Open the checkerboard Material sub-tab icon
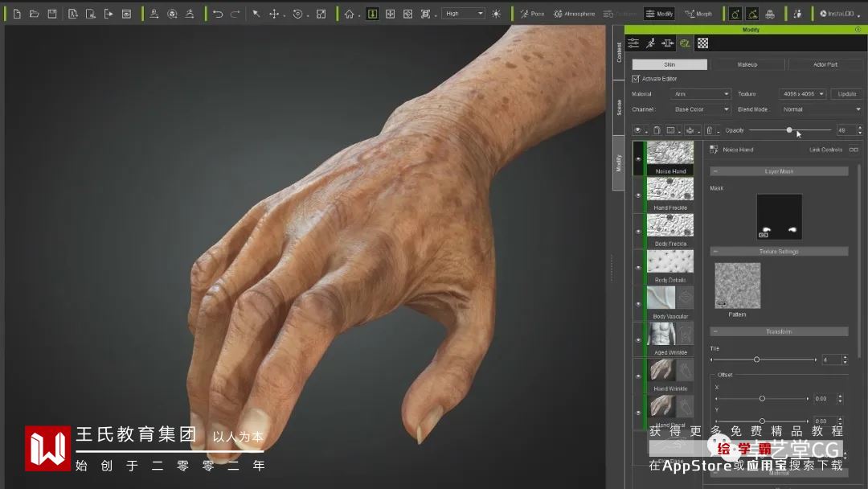This screenshot has width=868, height=489. click(702, 43)
